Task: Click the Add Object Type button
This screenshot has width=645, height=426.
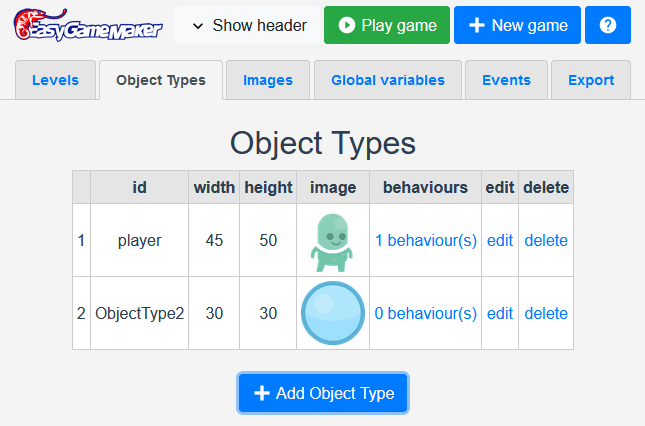Action: (322, 393)
